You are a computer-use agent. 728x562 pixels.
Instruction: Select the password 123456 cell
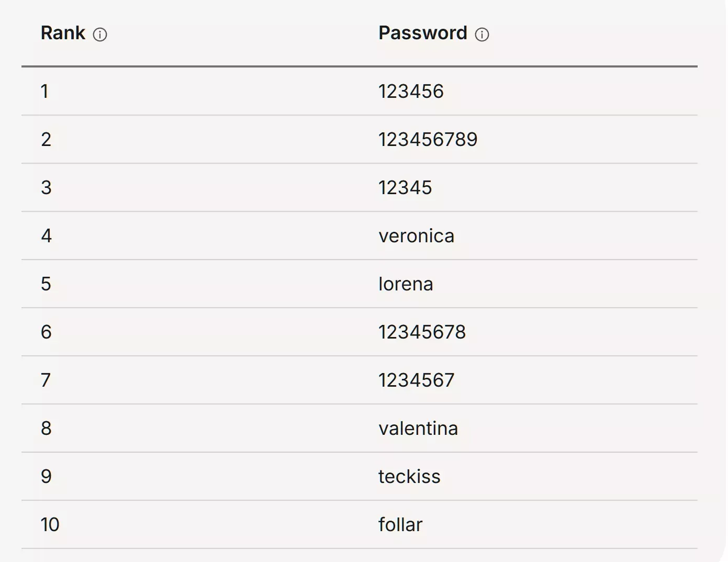click(411, 92)
